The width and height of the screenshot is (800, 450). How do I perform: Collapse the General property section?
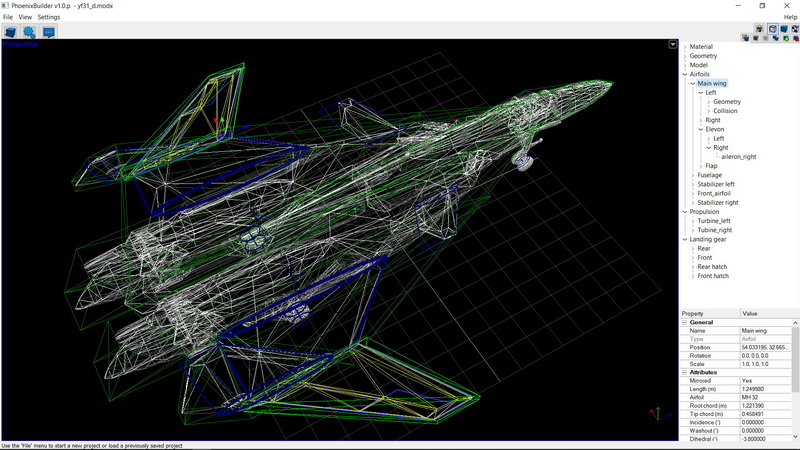pos(685,322)
